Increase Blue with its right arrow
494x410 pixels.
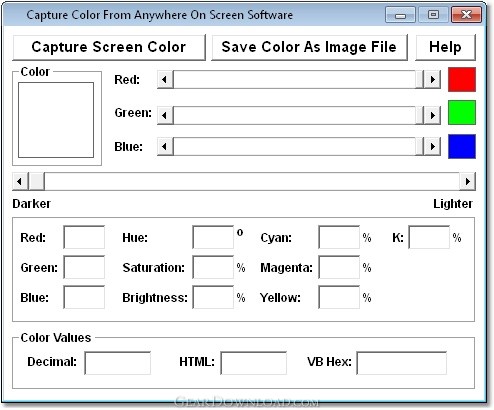(x=432, y=146)
